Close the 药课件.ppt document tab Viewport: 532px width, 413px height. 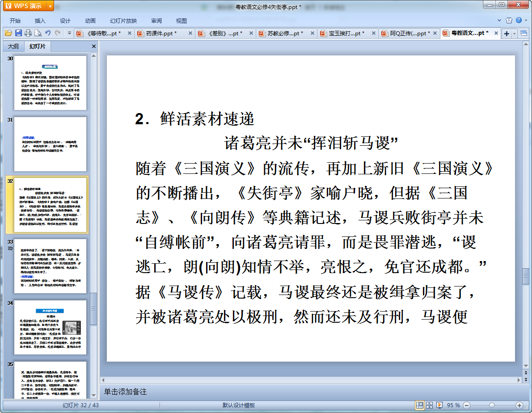[x=190, y=33]
